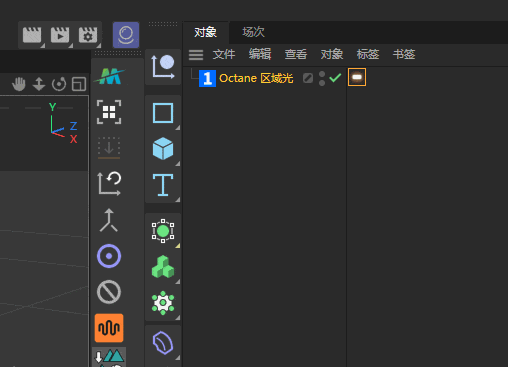Click the green sphere subdivision generator icon

pyautogui.click(x=163, y=231)
